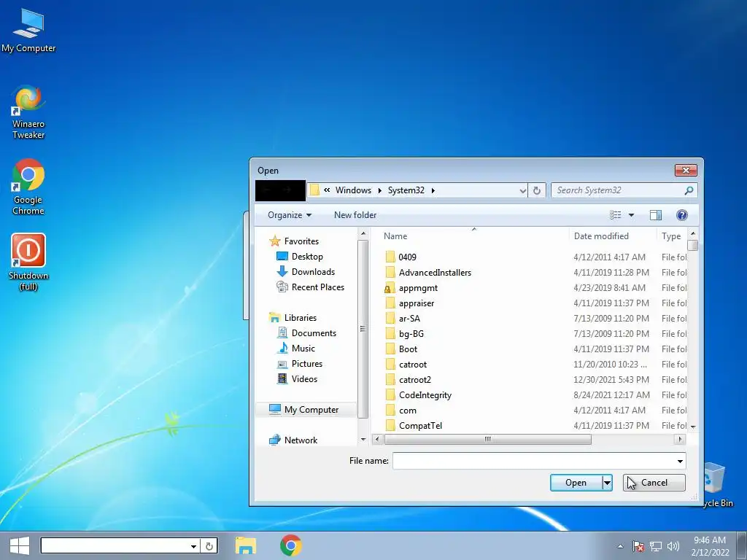Toggle the preview pane icon
This screenshot has height=560, width=747.
656,215
